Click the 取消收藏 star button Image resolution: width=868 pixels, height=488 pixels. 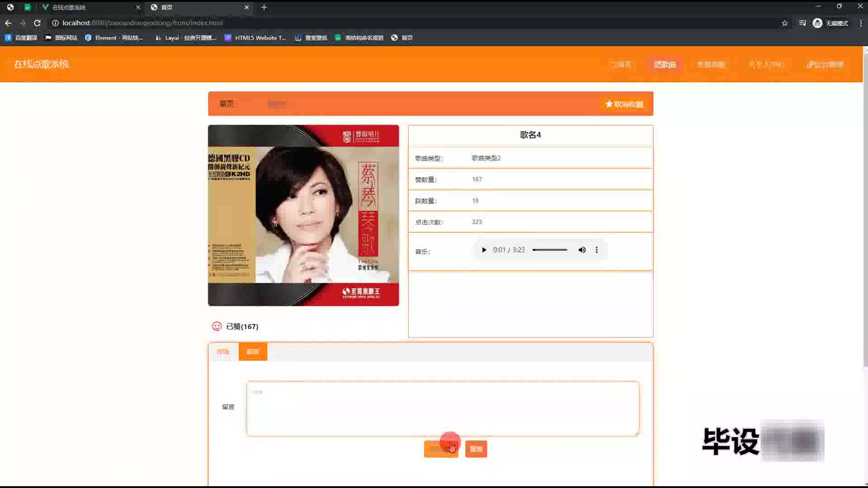pos(624,104)
